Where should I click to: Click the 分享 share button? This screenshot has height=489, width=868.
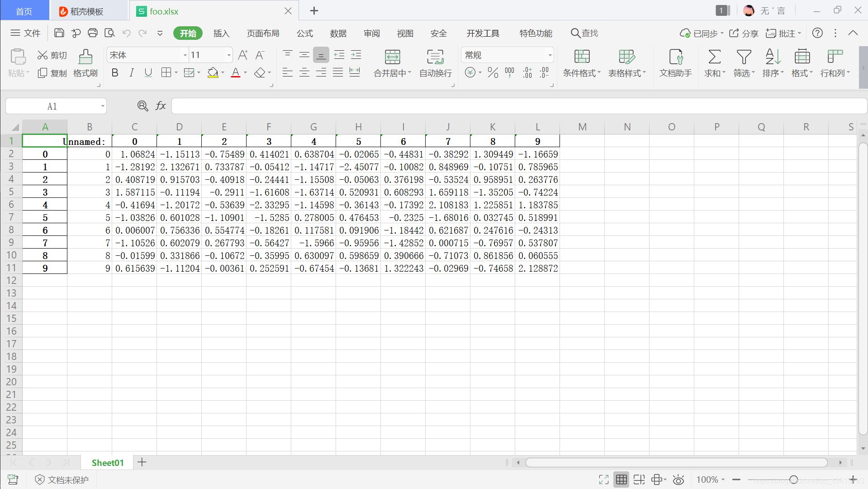[x=744, y=33]
